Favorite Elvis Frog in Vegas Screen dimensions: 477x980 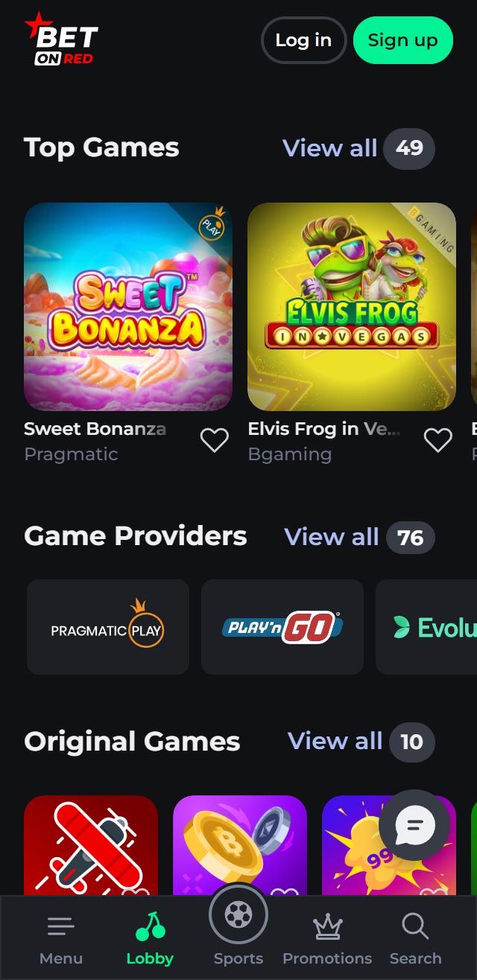tap(438, 440)
